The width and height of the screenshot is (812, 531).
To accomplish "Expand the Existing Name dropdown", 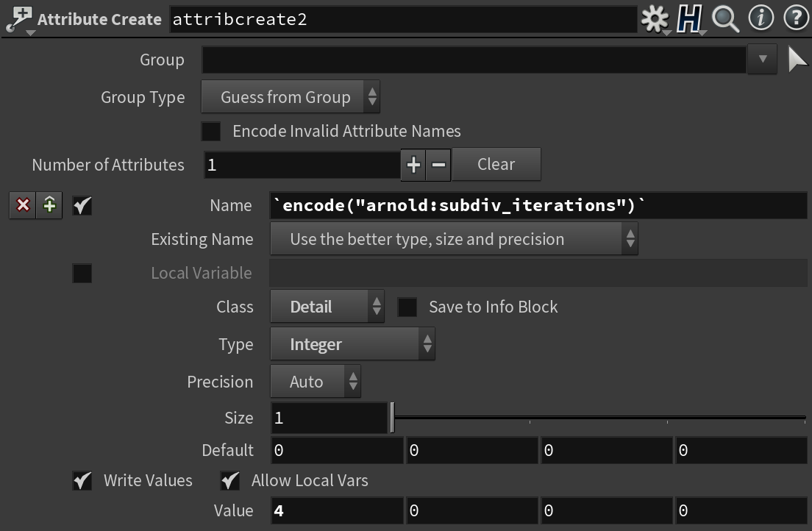I will tap(453, 239).
